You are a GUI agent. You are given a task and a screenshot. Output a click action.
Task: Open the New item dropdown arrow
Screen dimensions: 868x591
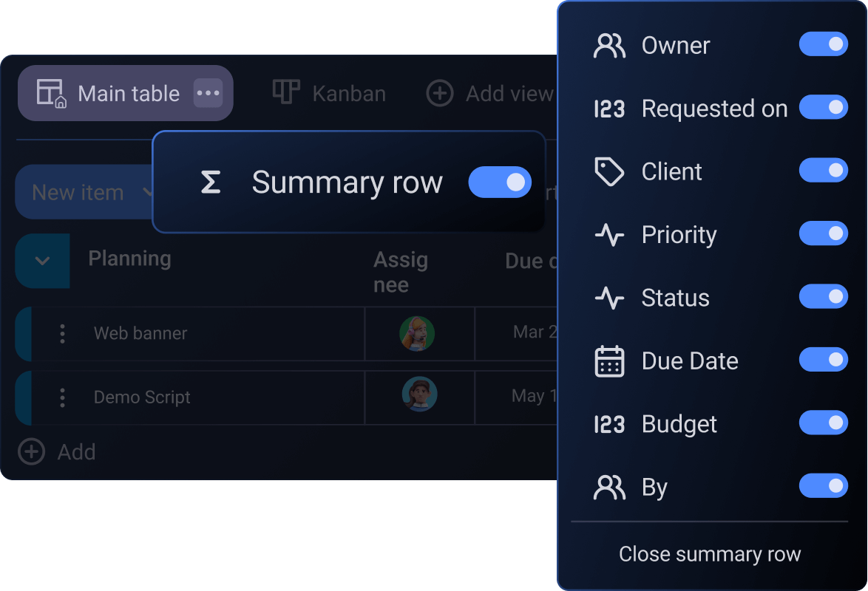pos(147,193)
